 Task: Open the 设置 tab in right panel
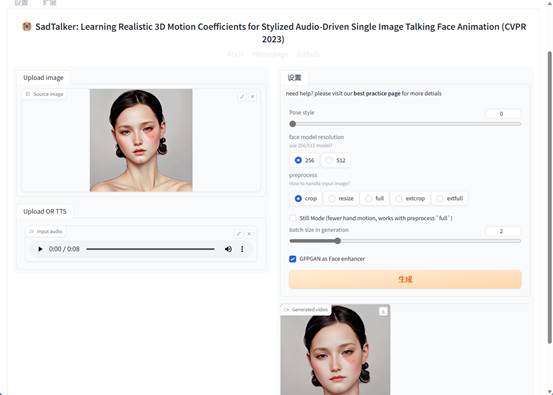[x=294, y=78]
